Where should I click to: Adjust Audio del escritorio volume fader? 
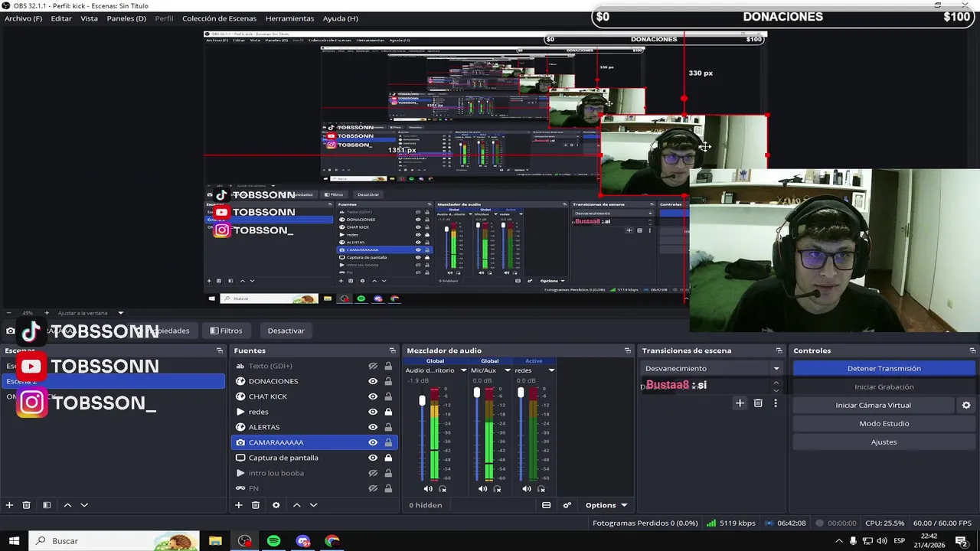(x=422, y=400)
